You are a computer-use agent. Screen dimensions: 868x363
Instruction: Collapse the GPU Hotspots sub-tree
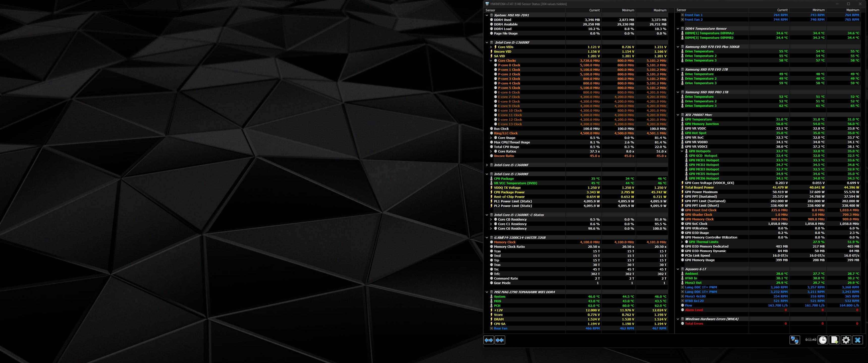point(682,151)
